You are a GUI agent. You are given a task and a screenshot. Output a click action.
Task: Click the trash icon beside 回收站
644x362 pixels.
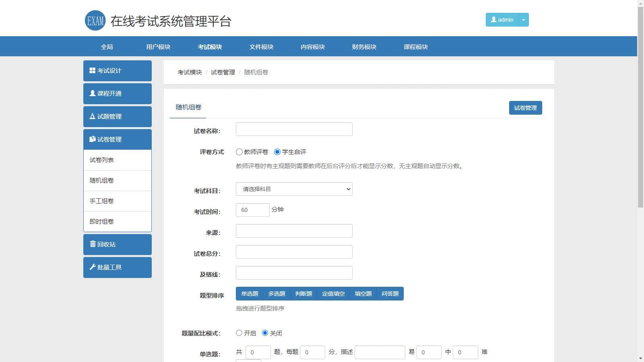point(93,244)
